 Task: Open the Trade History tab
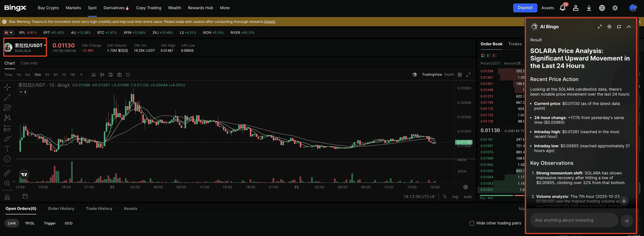coord(99,208)
